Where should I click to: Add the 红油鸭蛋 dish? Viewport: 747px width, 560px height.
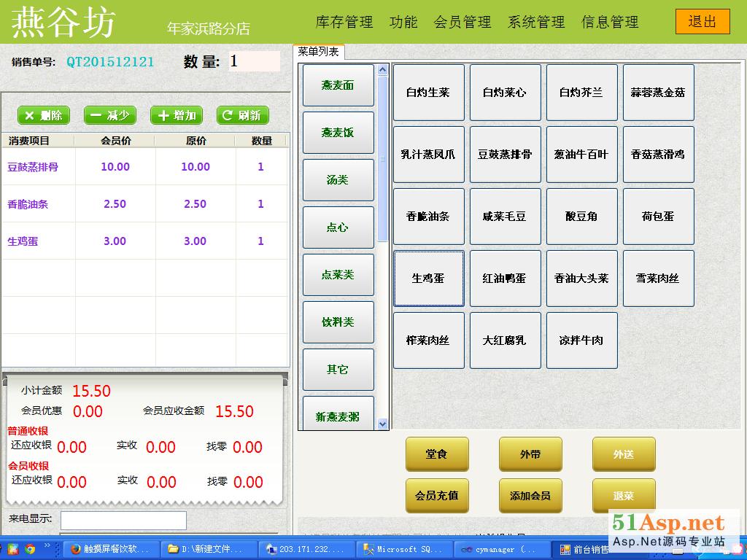[x=505, y=279]
